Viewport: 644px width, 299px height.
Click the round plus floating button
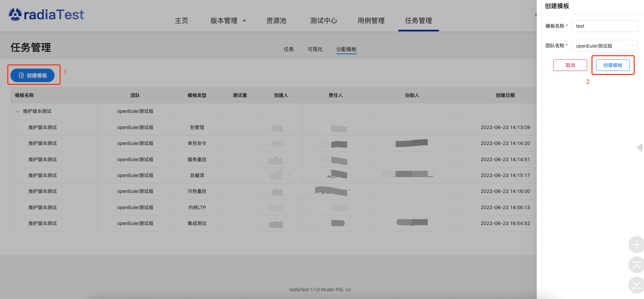(636, 245)
